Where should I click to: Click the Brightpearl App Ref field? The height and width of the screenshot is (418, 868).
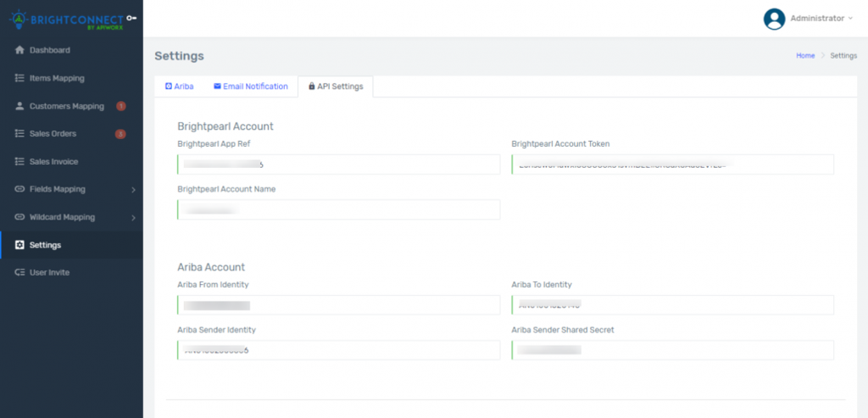(x=339, y=164)
